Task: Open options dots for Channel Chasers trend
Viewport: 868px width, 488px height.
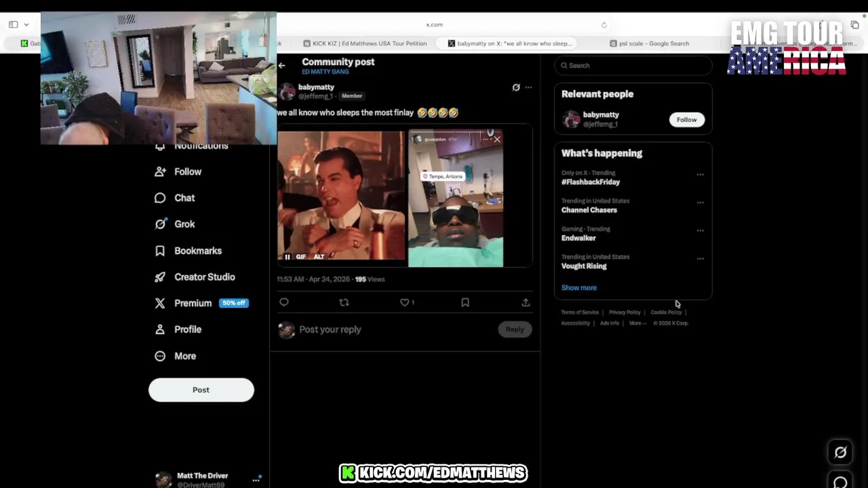Action: tap(701, 203)
